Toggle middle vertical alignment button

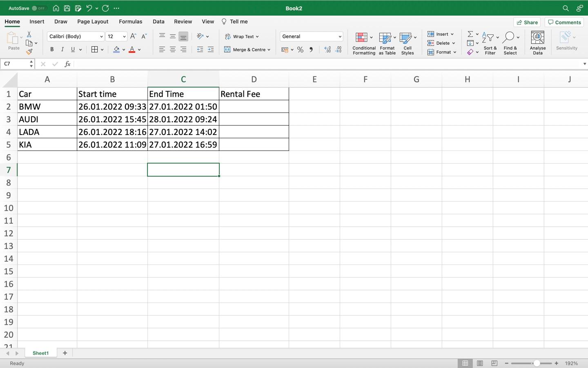tap(173, 36)
